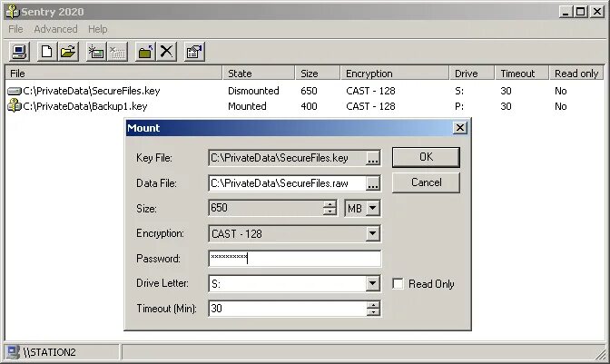The width and height of the screenshot is (610, 364).
Task: Sort by the Size column header
Action: [x=318, y=74]
